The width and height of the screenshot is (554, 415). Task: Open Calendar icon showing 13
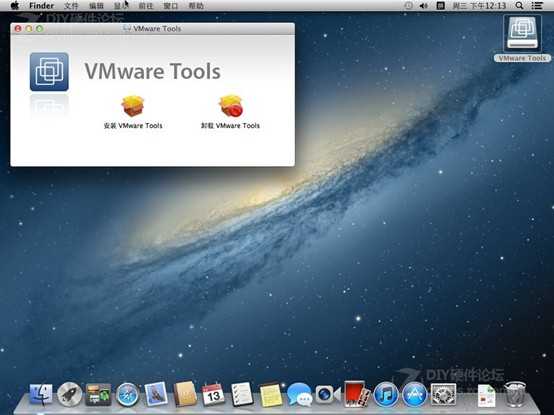coord(213,395)
